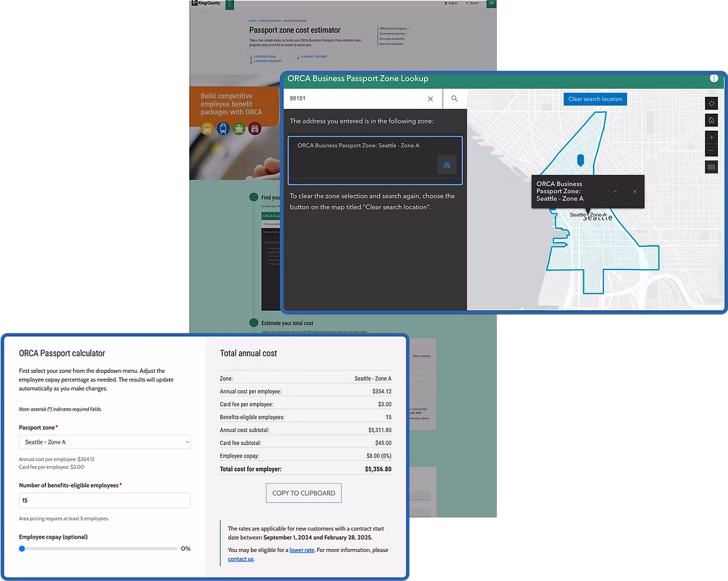This screenshot has height=581, width=728.
Task: Click the 'Passport zone cost estimator' heading
Action: click(x=295, y=30)
